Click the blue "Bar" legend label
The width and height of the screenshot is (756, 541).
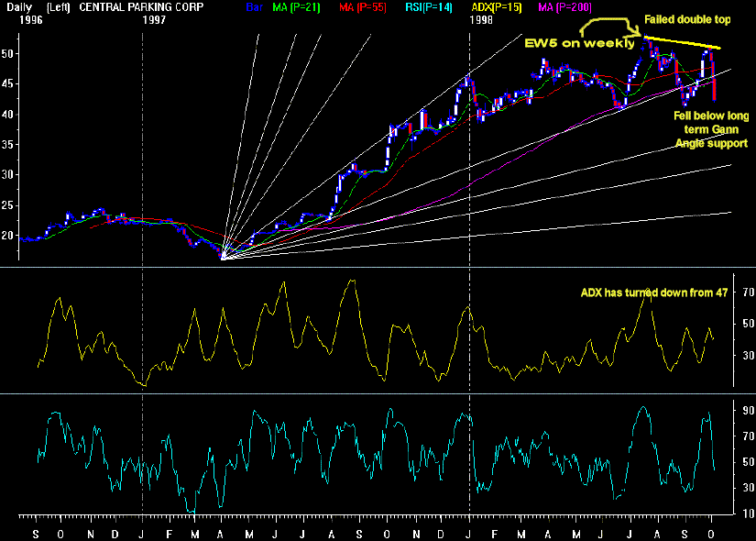tap(254, 7)
